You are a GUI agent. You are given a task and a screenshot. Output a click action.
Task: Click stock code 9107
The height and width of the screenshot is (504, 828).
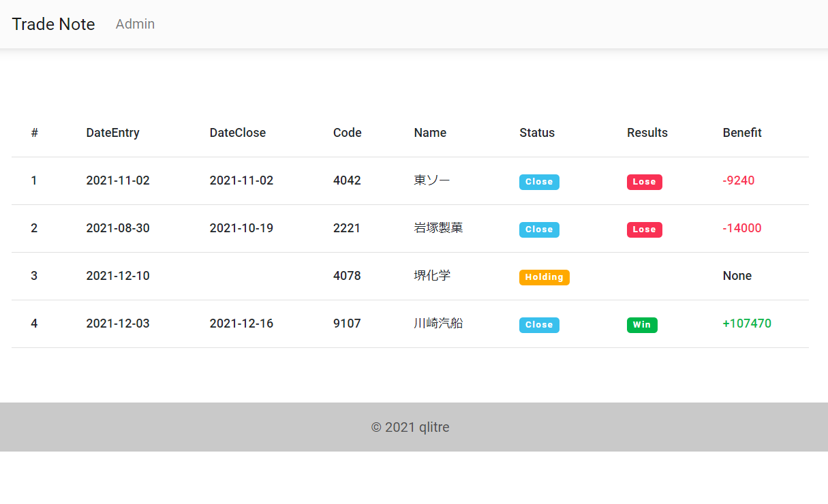coord(347,324)
